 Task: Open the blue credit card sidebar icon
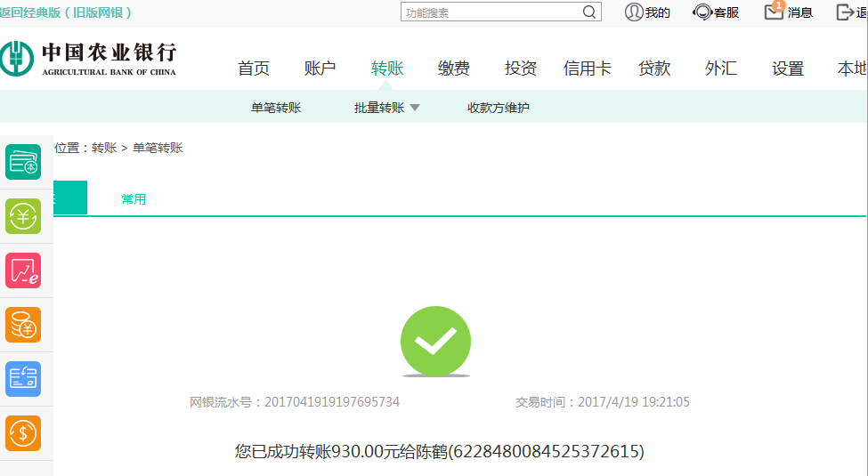[x=23, y=379]
